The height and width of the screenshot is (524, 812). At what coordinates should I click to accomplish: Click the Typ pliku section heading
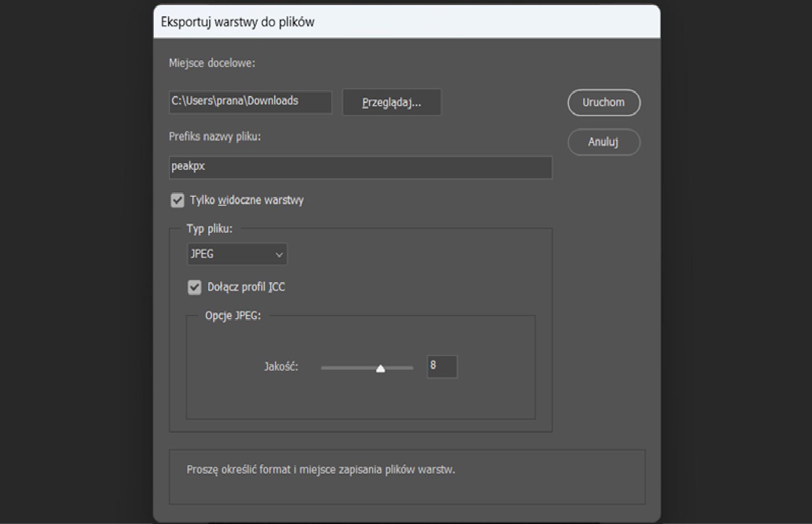210,229
